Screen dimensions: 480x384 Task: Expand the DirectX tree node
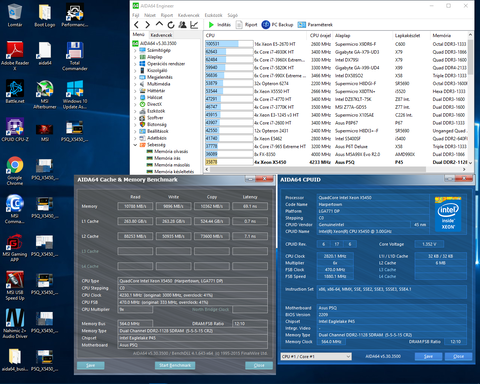(x=135, y=104)
